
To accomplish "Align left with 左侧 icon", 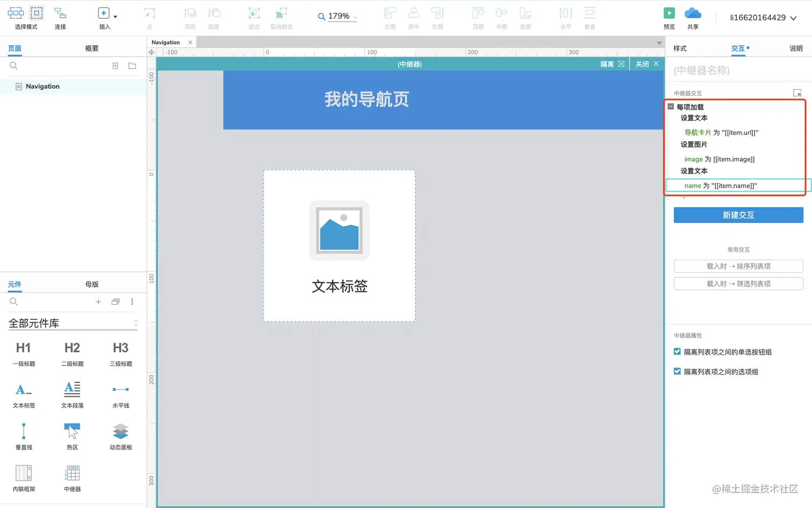I will coord(390,13).
